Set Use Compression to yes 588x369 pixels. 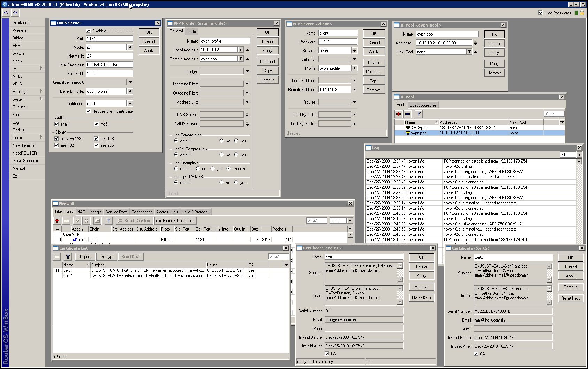236,141
